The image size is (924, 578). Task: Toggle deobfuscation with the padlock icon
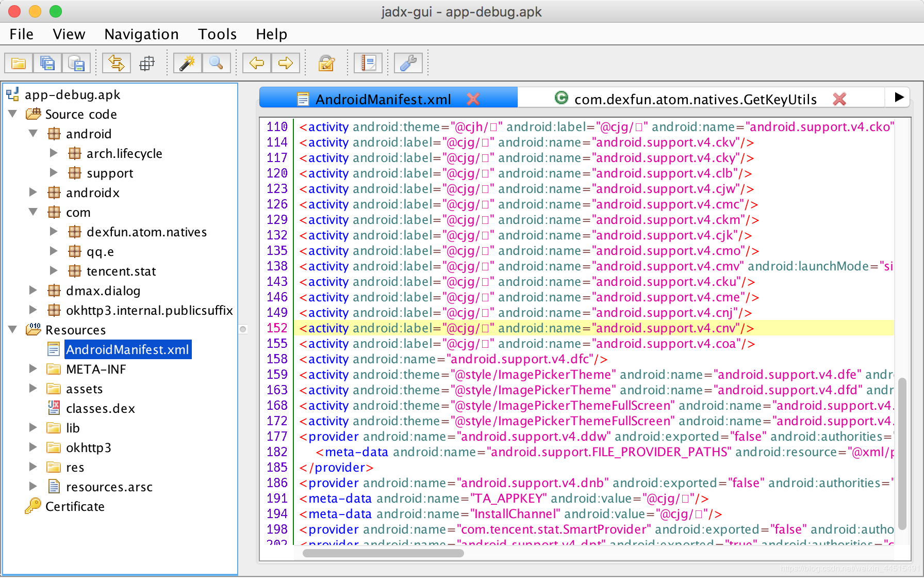point(326,63)
